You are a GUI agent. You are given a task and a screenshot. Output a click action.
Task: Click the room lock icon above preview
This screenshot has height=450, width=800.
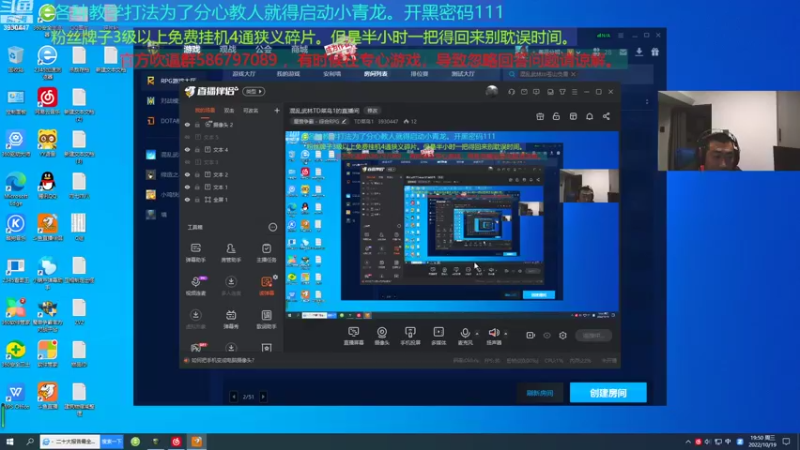556,116
